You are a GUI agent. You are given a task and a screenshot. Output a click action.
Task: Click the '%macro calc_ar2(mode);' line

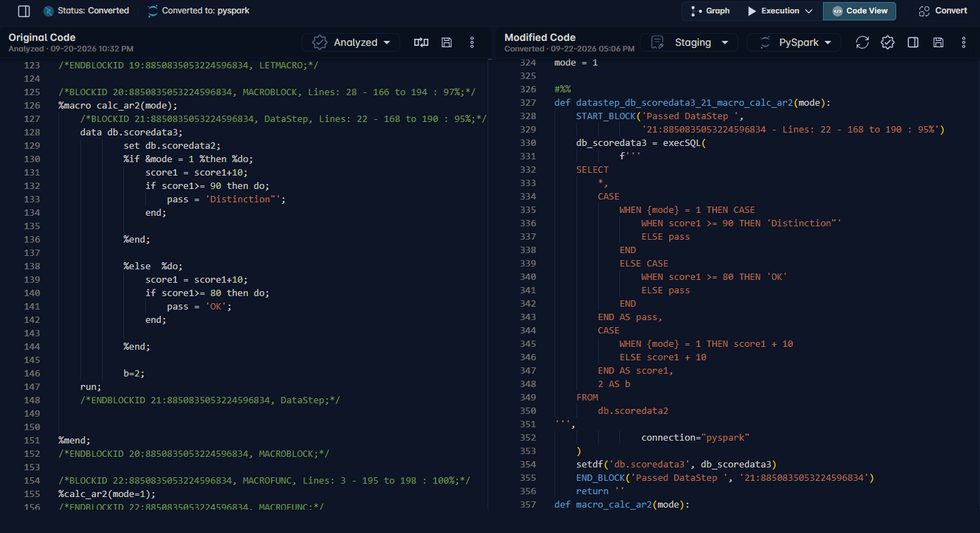(118, 106)
